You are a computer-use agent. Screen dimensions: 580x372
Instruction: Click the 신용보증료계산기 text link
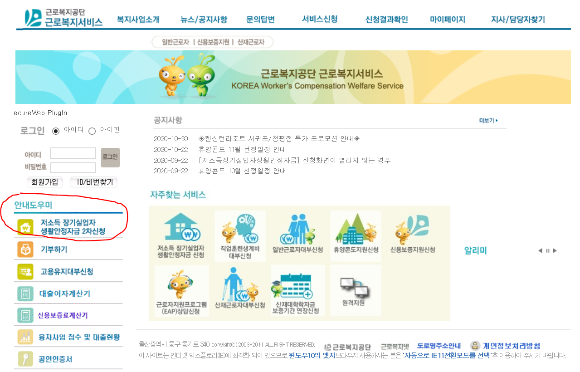[x=63, y=315]
